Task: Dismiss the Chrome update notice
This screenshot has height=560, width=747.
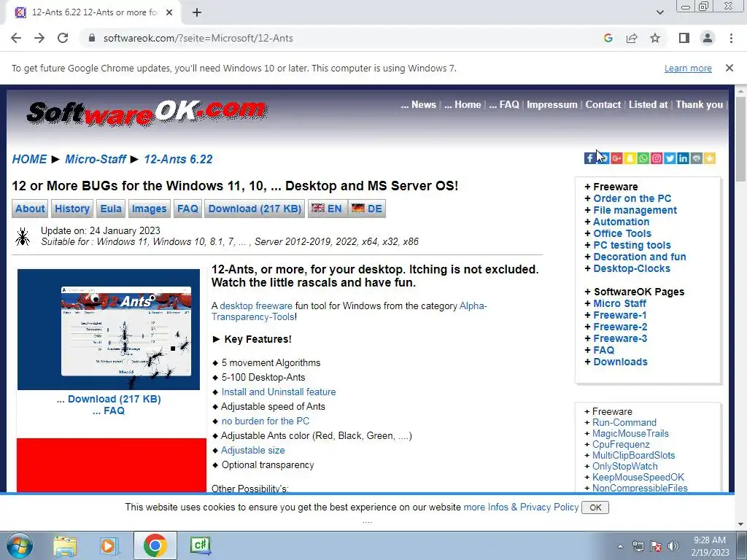Action: point(729,68)
